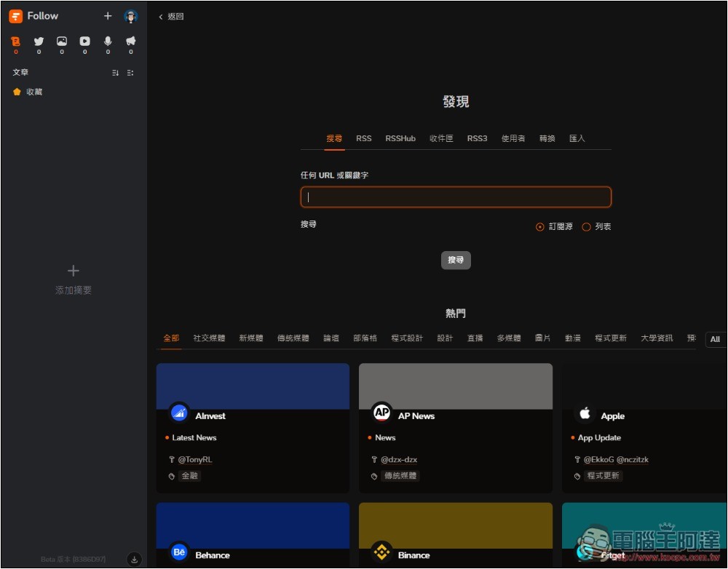Filter trending by 程式設計
The image size is (728, 569).
[x=407, y=338]
